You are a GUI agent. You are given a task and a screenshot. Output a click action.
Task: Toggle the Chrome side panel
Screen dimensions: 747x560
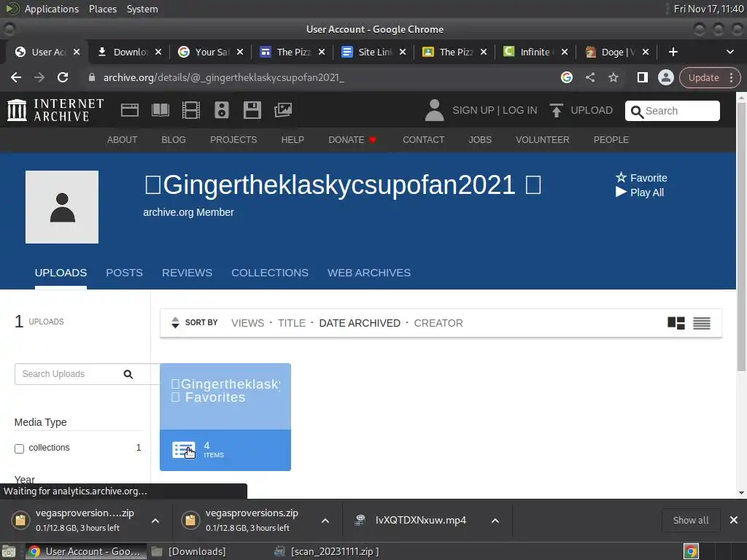(642, 77)
